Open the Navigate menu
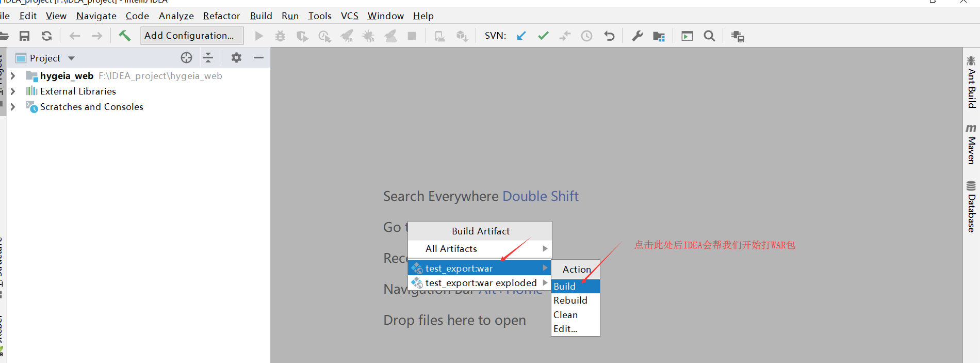Image resolution: width=980 pixels, height=363 pixels. pos(96,16)
